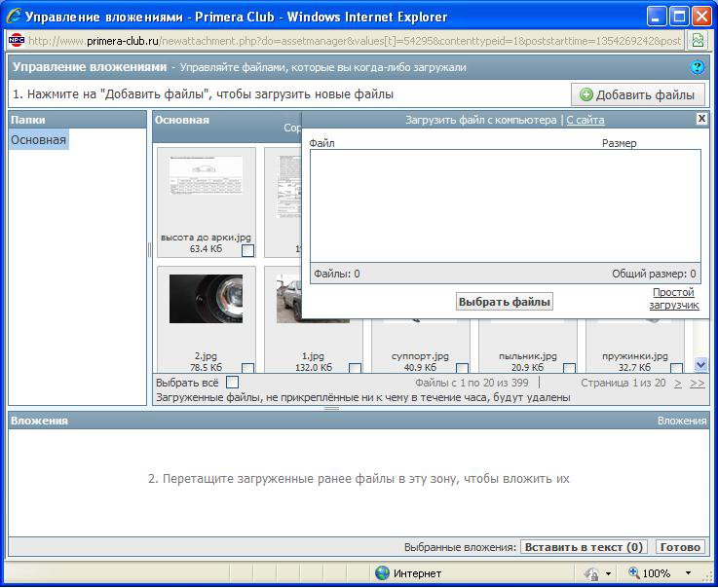
Task: Click the Добавить файлы button
Action: click(x=637, y=94)
